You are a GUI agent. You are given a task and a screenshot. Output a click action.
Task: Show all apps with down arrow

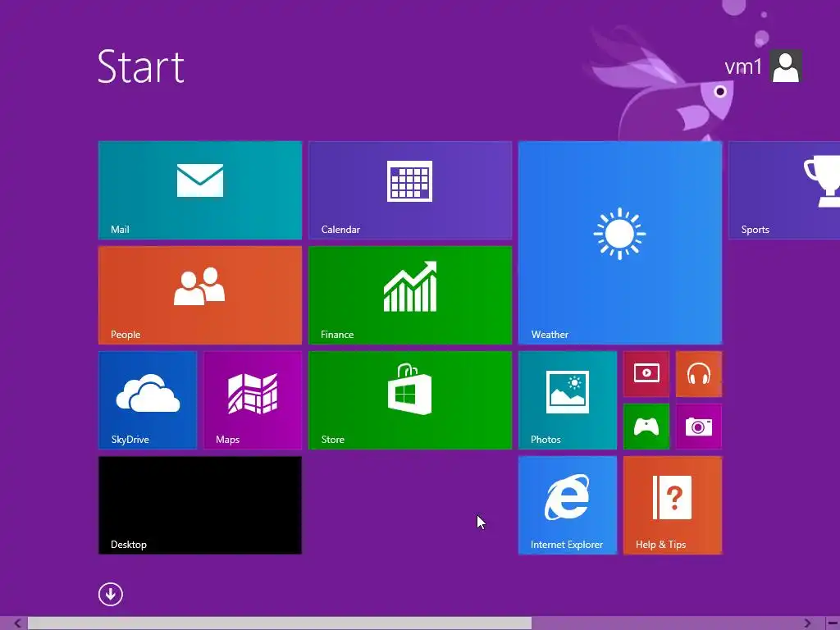click(111, 594)
